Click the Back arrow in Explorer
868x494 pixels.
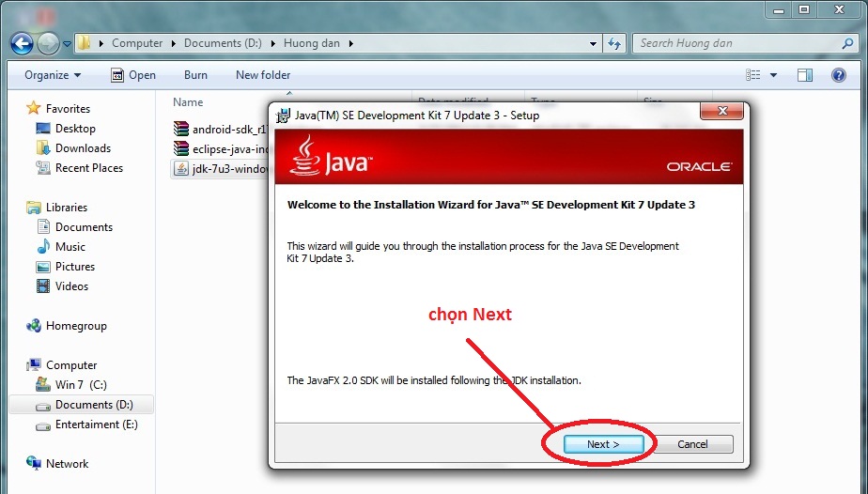tap(23, 43)
